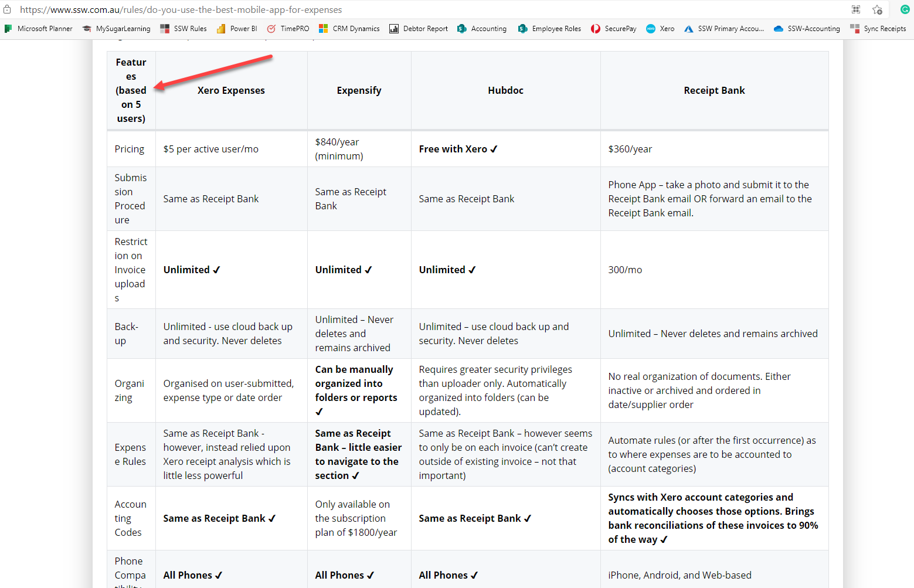914x588 pixels.
Task: Click "Can be manually organized into folders" cell
Action: [359, 390]
